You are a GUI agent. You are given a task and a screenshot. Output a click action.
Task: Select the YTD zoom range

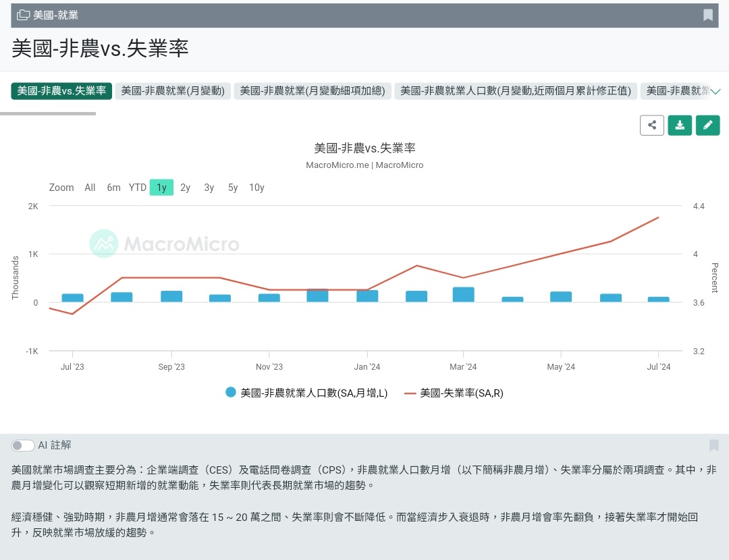[x=138, y=188]
